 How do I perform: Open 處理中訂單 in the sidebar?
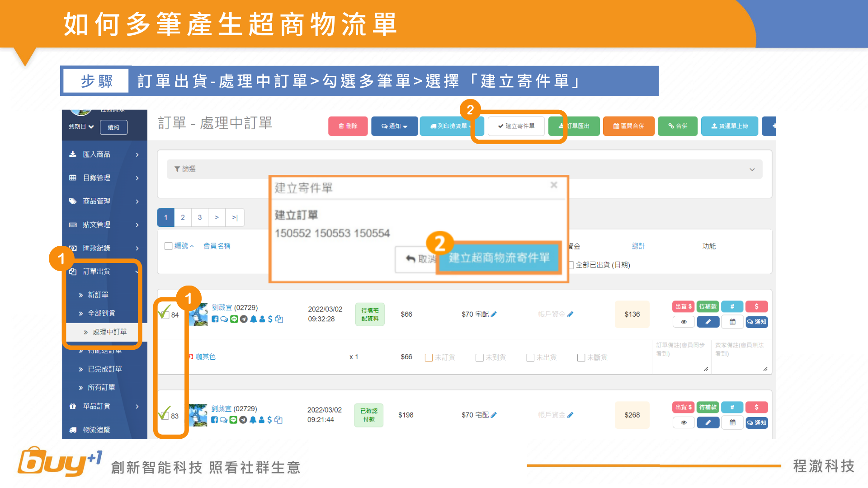tap(109, 332)
